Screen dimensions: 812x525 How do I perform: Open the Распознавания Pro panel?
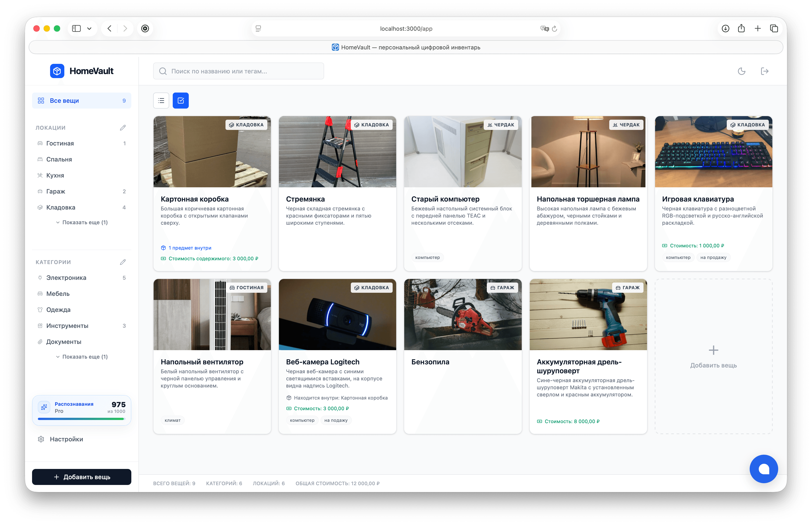click(81, 410)
